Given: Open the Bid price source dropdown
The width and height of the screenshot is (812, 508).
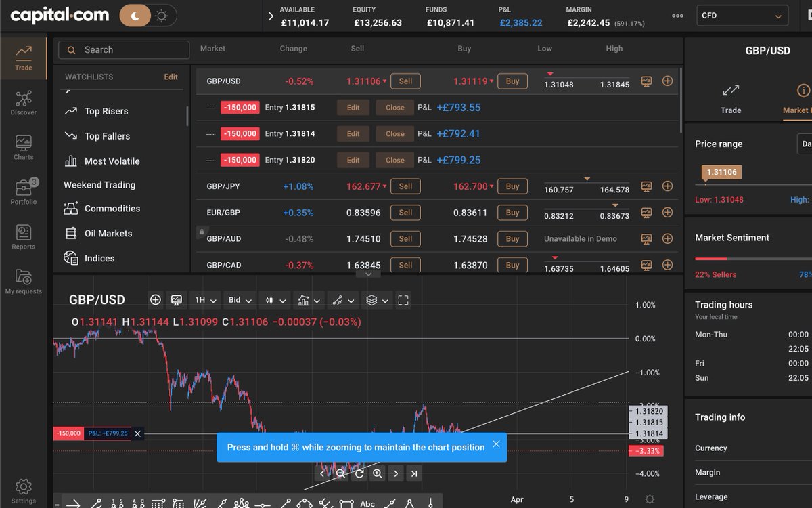Looking at the screenshot, I should click(x=241, y=299).
